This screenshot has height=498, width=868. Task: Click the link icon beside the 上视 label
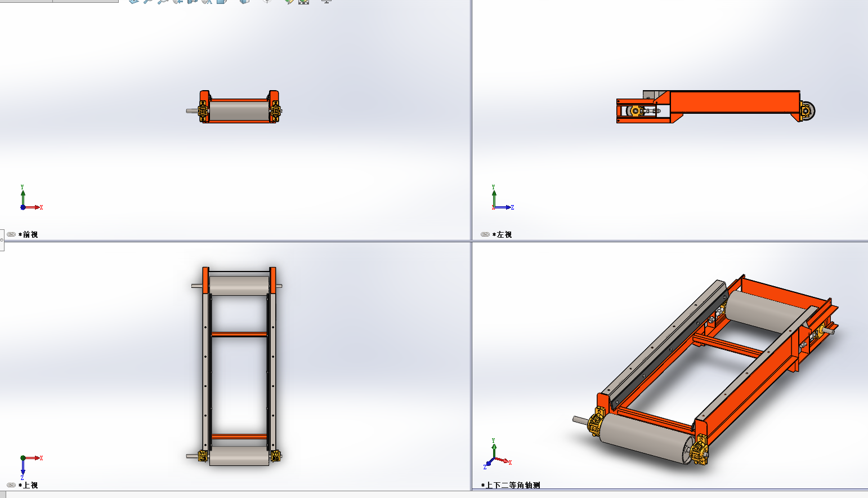coord(11,485)
